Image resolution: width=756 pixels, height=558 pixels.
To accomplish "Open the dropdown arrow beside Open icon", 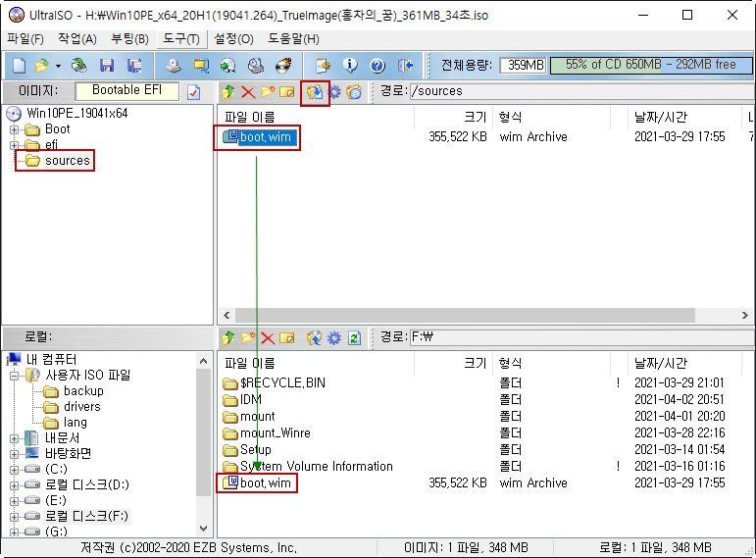I will pos(58,66).
